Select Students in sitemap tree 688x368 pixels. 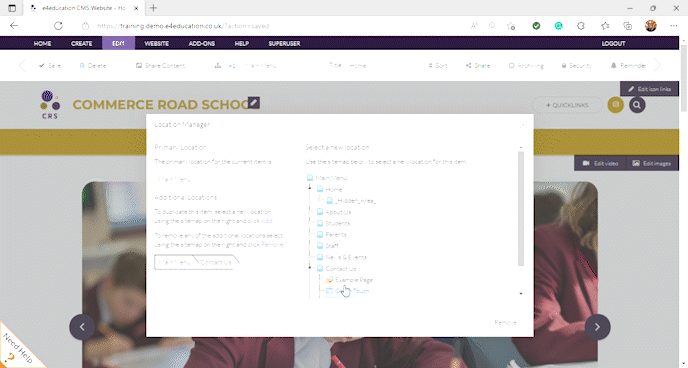pos(337,223)
